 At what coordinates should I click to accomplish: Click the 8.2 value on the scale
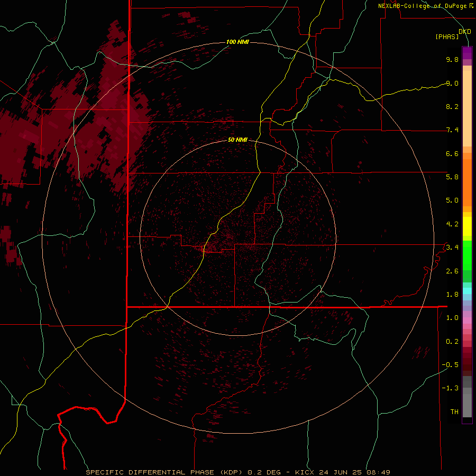[452, 106]
